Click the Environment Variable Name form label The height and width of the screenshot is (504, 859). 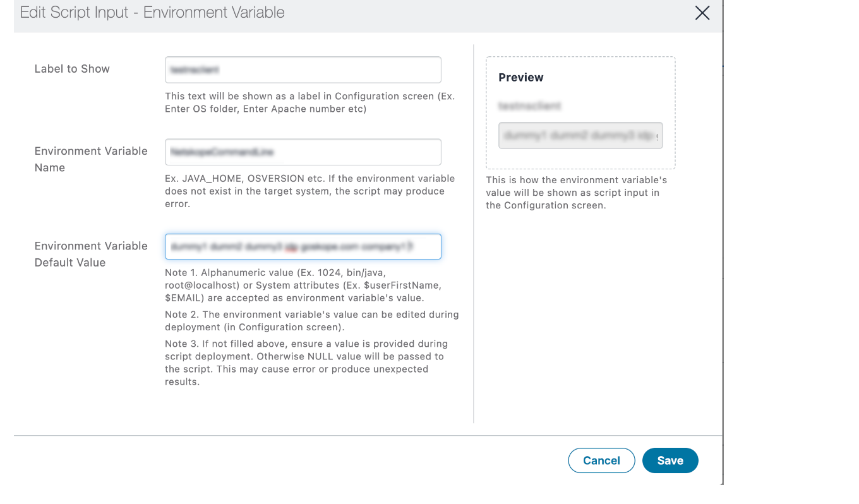[x=90, y=159]
